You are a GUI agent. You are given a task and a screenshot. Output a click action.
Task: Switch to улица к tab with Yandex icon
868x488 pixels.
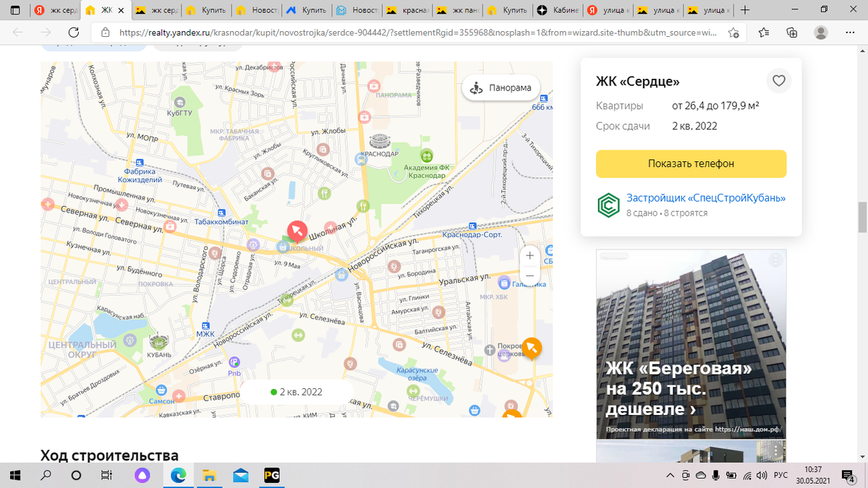coord(607,10)
